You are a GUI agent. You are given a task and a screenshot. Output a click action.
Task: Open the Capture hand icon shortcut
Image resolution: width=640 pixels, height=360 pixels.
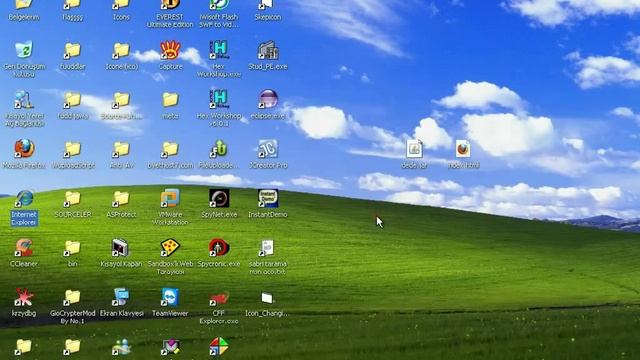pos(170,50)
